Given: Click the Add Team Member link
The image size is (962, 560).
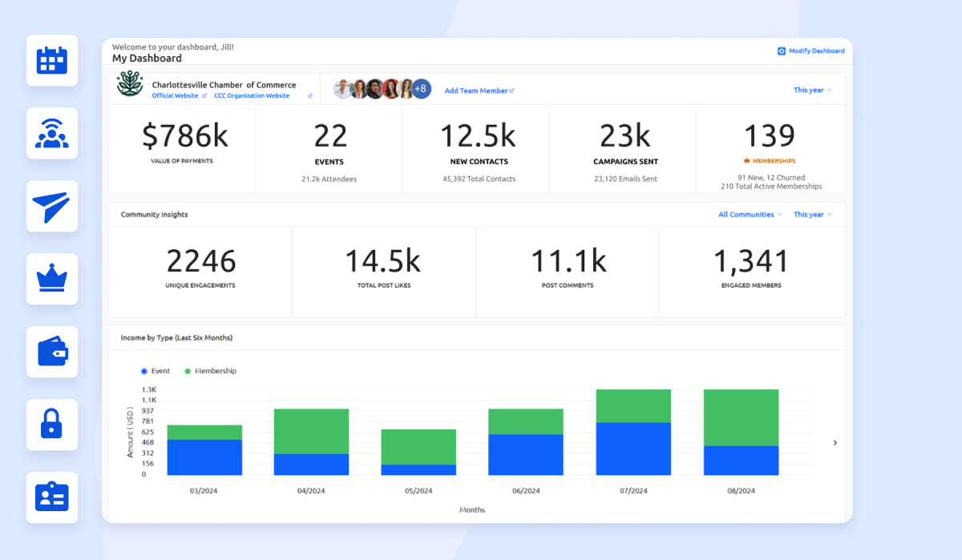Looking at the screenshot, I should tap(479, 91).
